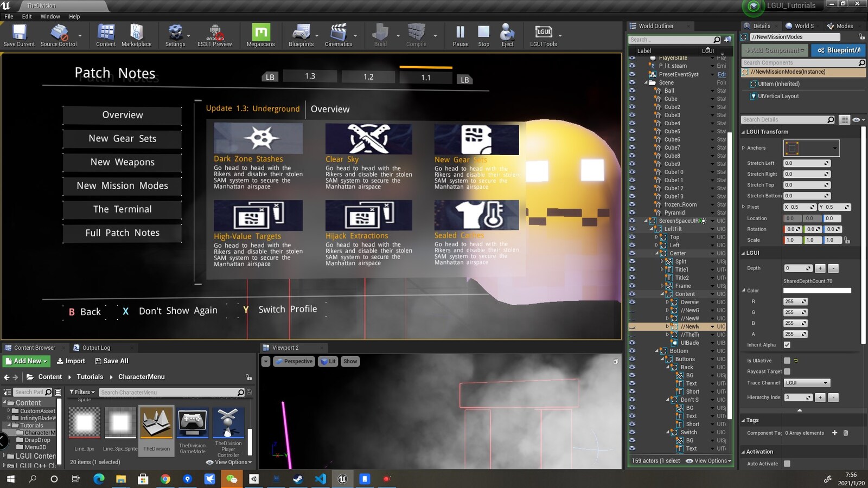Toggle visibility of the Pyramid actor
The width and height of the screenshot is (868, 488).
pyautogui.click(x=632, y=213)
